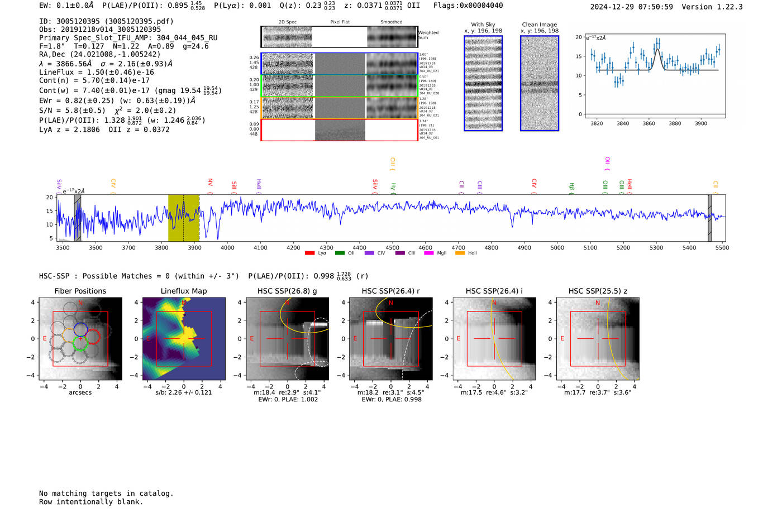Select the Lineflux Map panel
Viewport: 782px width, 532px height.
point(184,339)
